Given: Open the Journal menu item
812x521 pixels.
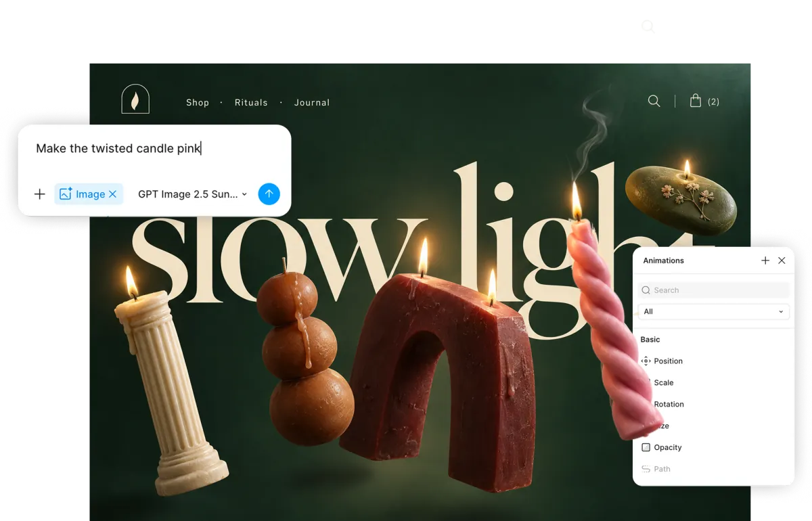Looking at the screenshot, I should [312, 102].
